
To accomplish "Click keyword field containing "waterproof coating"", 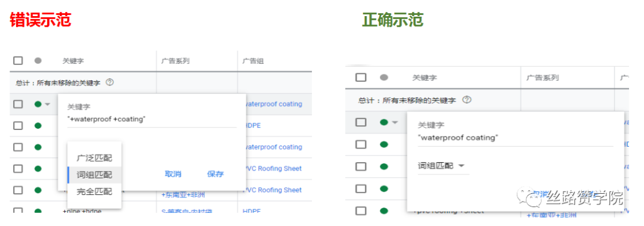I will point(515,138).
